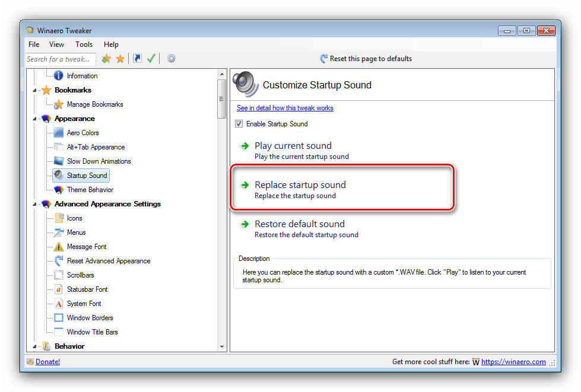
Task: Open the View menu
Action: 56,44
